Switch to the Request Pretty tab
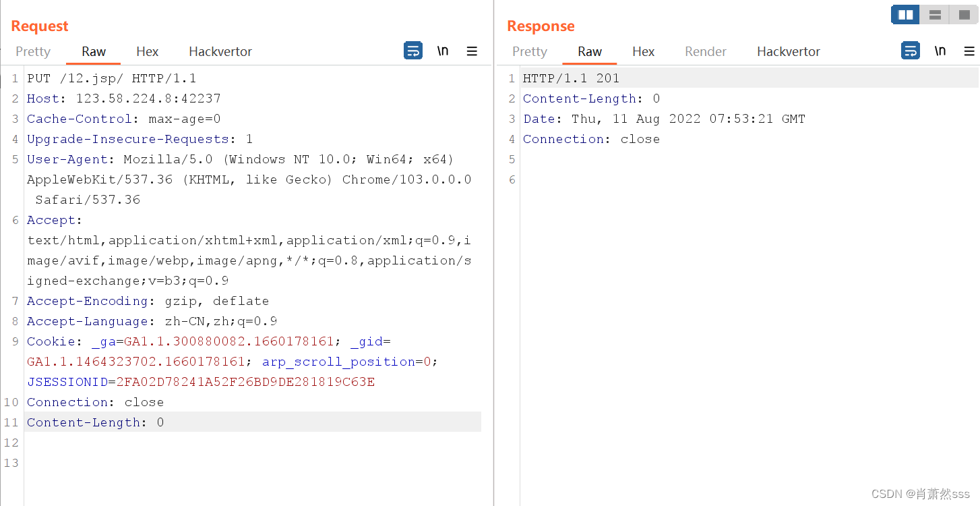The image size is (980, 506). [x=33, y=51]
